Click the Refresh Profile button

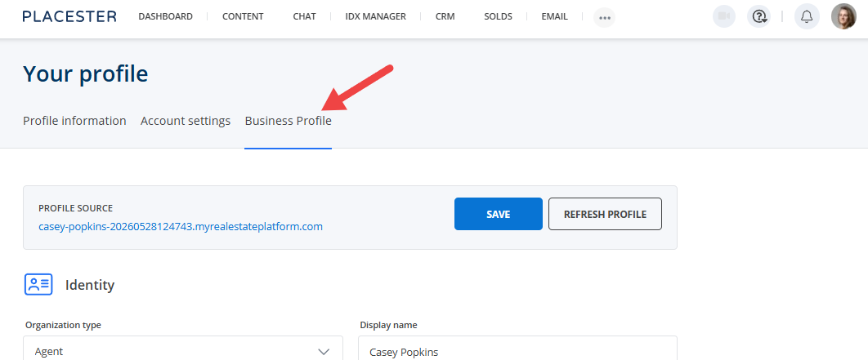(x=605, y=214)
